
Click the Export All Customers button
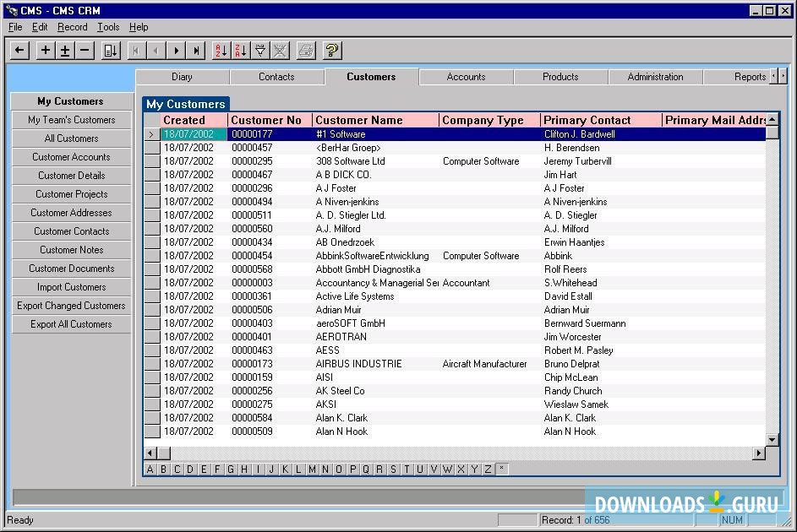click(x=71, y=323)
